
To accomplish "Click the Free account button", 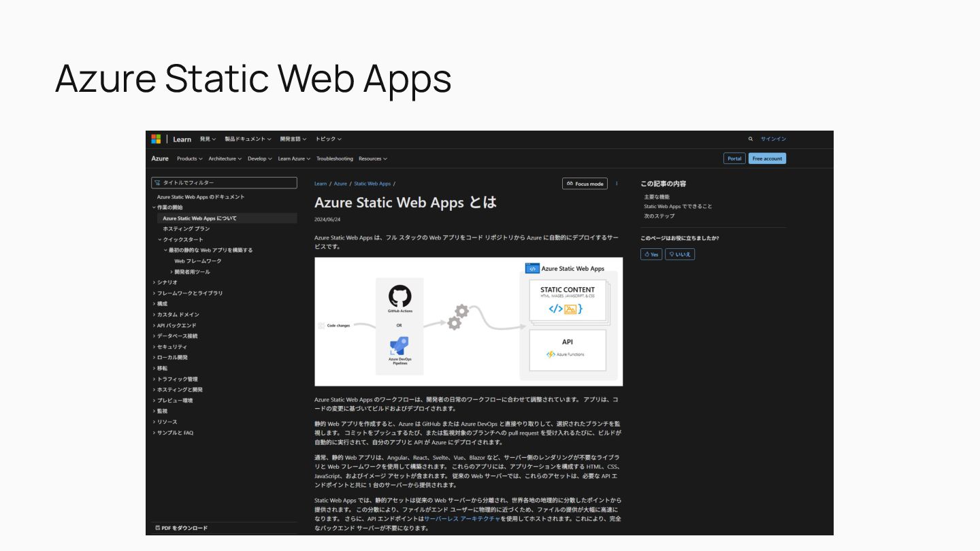I will tap(767, 158).
